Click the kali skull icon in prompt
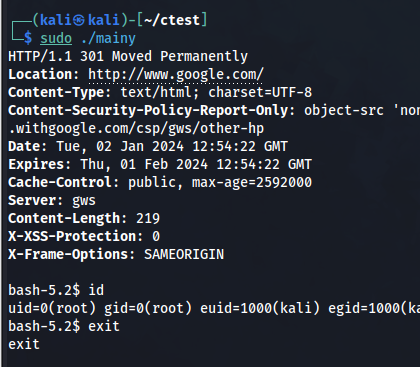 pos(79,21)
